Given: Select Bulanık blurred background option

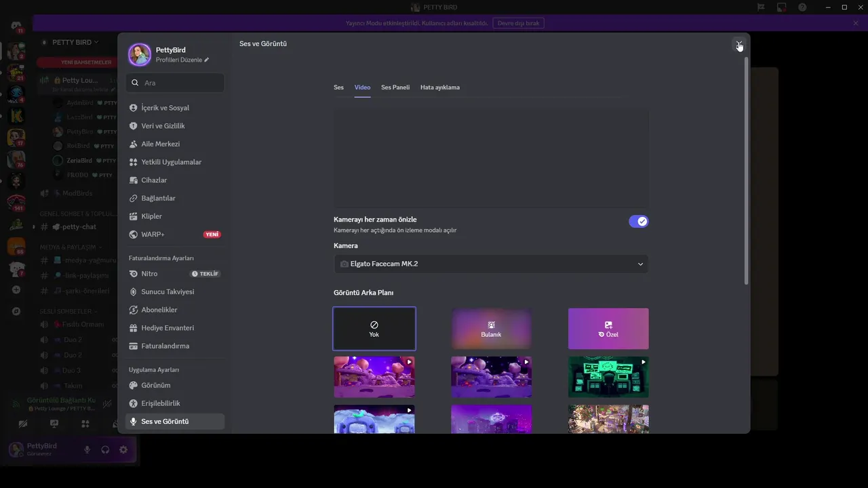Looking at the screenshot, I should pos(492,329).
